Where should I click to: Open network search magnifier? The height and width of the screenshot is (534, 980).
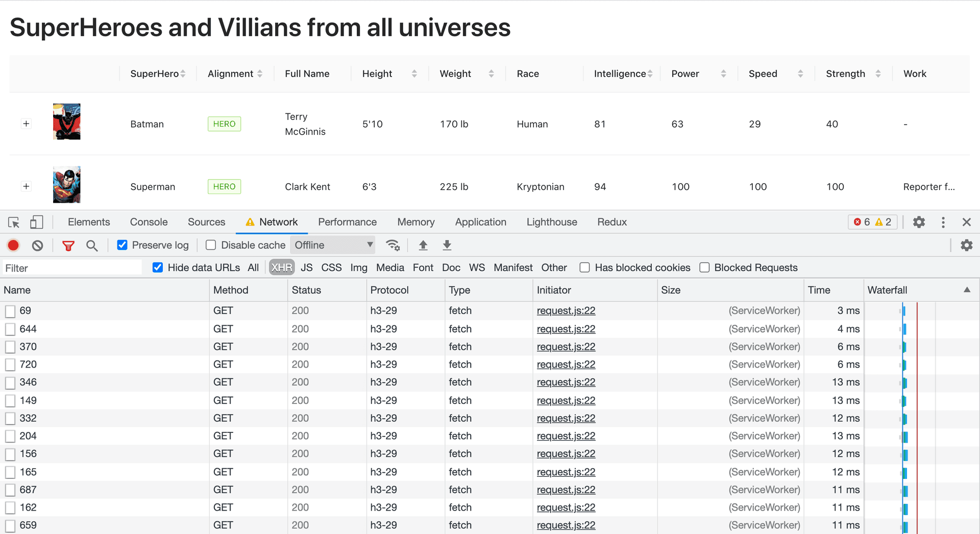pyautogui.click(x=92, y=246)
